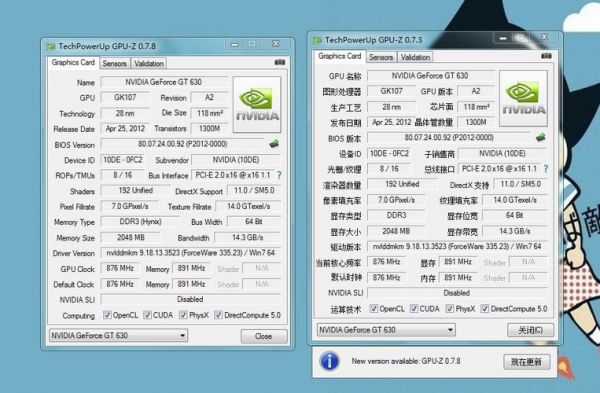
Task: Click the Close button in GPU-Z 0.7.8
Action: [264, 336]
